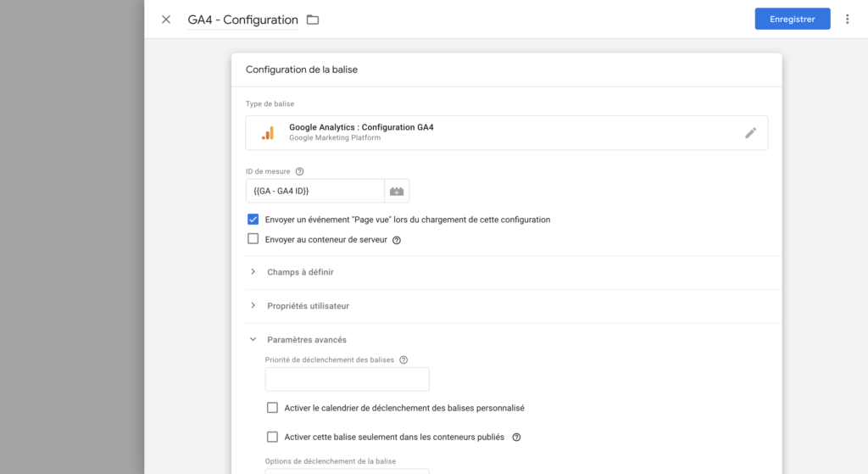Click the Google Marketing Platform subtitle
868x474 pixels.
(335, 138)
